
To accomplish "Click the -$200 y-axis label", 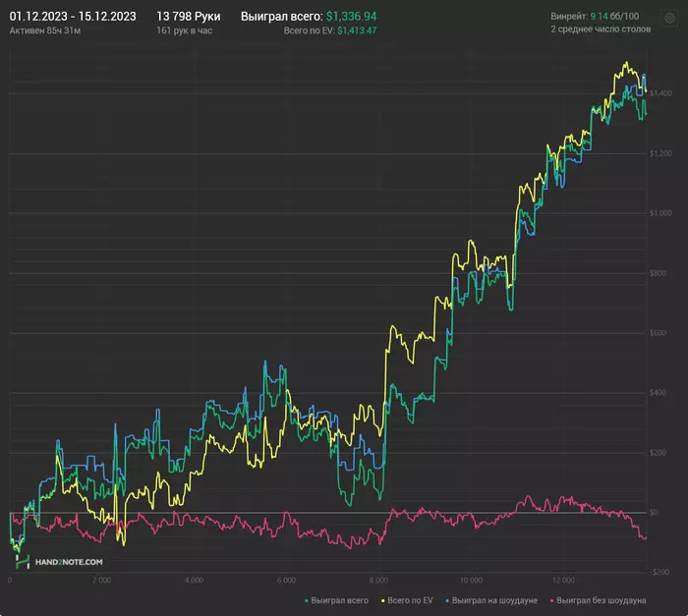I will (659, 572).
